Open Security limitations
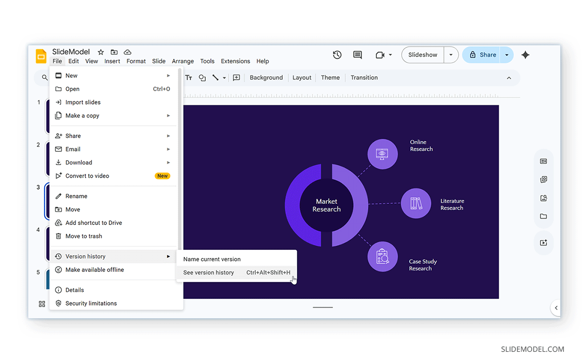Screen dimensions: 588x364 click(x=113, y=303)
